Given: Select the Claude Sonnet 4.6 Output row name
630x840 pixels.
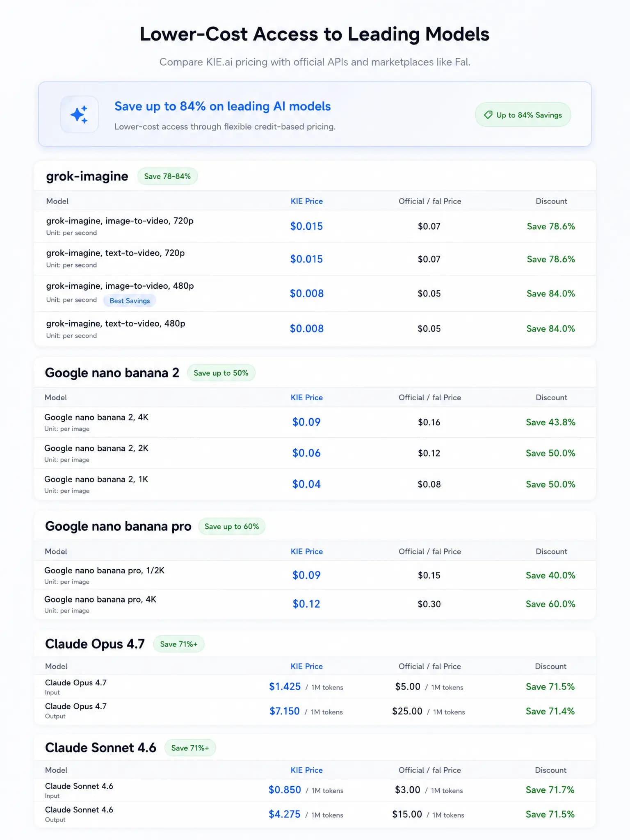Looking at the screenshot, I should coord(79,810).
